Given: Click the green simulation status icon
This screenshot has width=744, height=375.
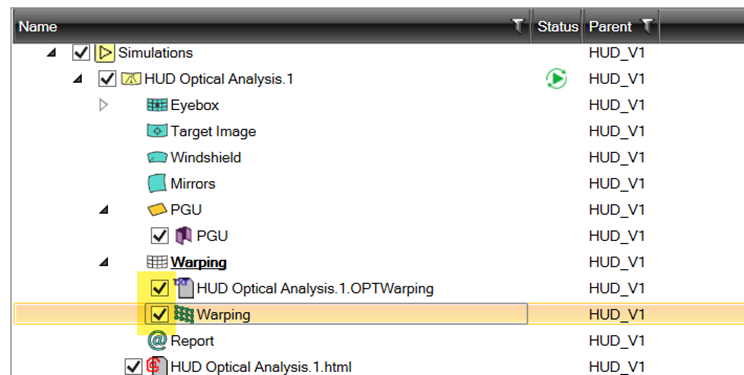Looking at the screenshot, I should [x=556, y=79].
